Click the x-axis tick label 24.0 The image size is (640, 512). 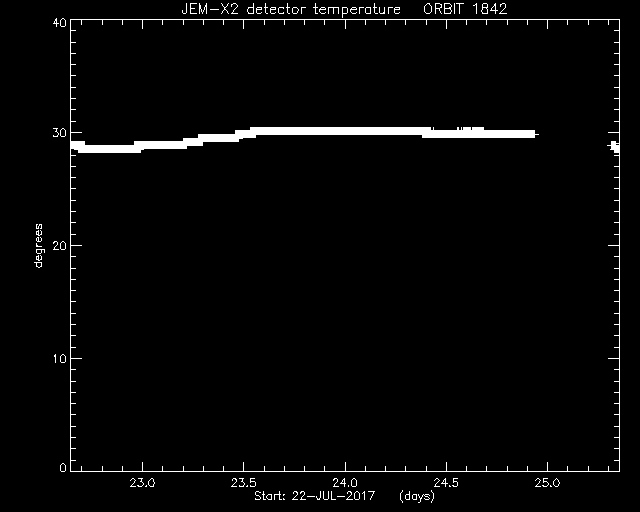[345, 483]
